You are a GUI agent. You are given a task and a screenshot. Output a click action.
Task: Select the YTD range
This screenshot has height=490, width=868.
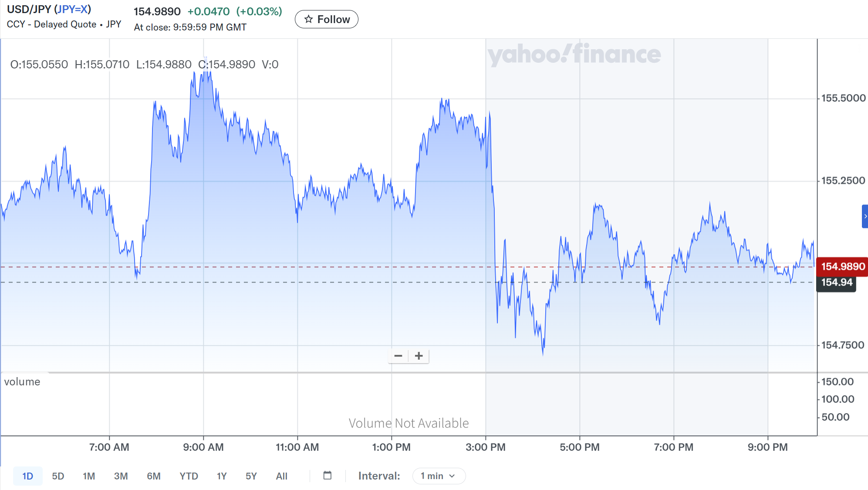click(189, 476)
